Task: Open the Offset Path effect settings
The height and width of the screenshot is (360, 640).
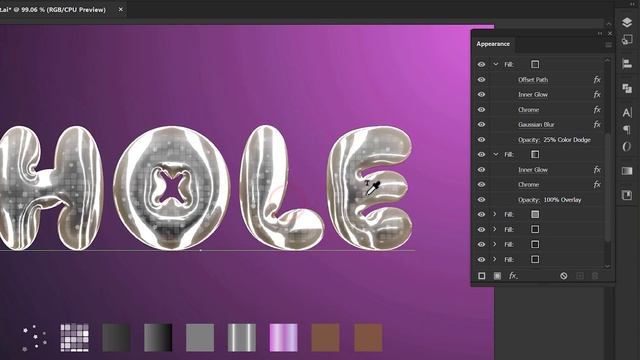Action: click(x=533, y=80)
